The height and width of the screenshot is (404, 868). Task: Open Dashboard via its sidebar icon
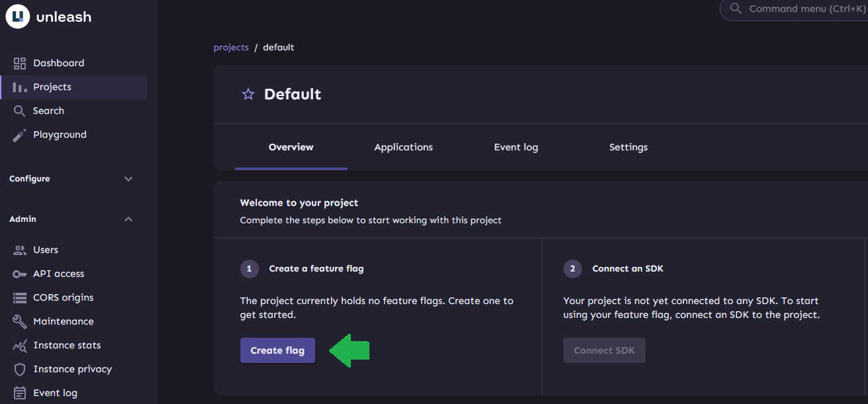[x=20, y=63]
